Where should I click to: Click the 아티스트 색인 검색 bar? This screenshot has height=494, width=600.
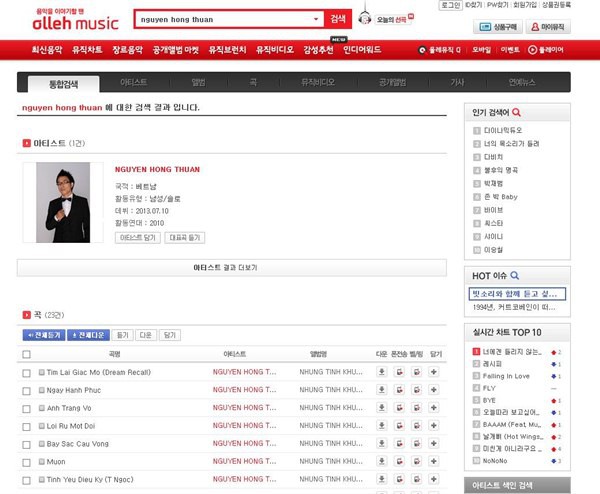pyautogui.click(x=517, y=485)
